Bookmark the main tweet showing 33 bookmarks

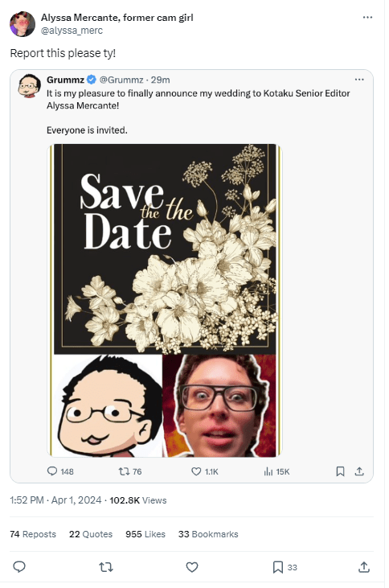(x=278, y=567)
